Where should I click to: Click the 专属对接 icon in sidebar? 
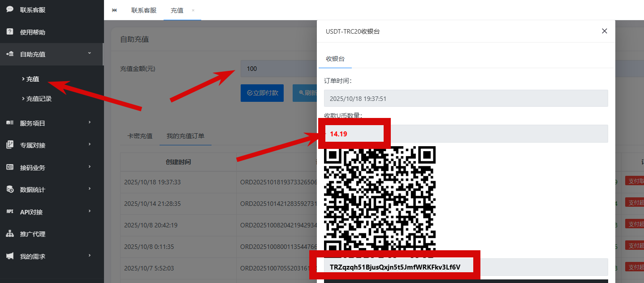(10, 145)
